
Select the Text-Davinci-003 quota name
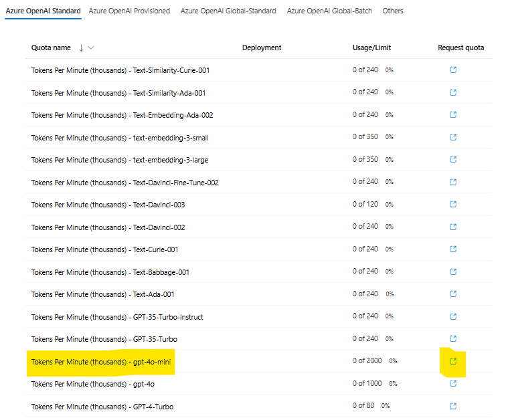108,205
